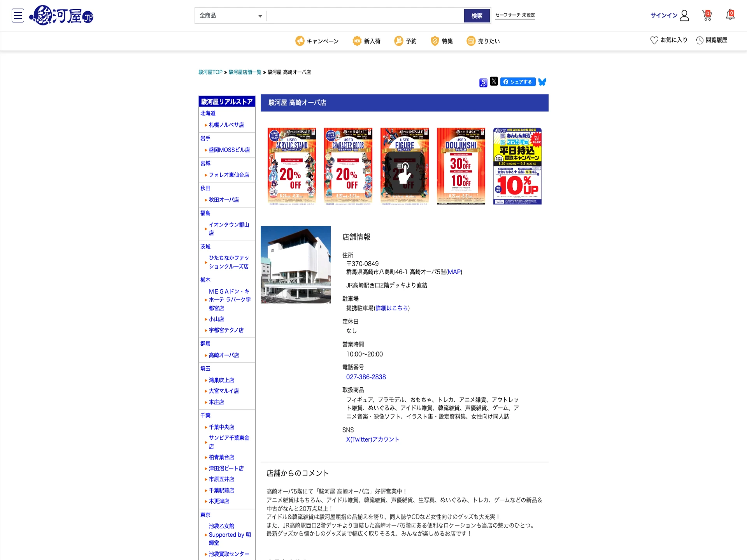
Task: Select ひたちなかファッションクルーズ店 link
Action: (229, 262)
